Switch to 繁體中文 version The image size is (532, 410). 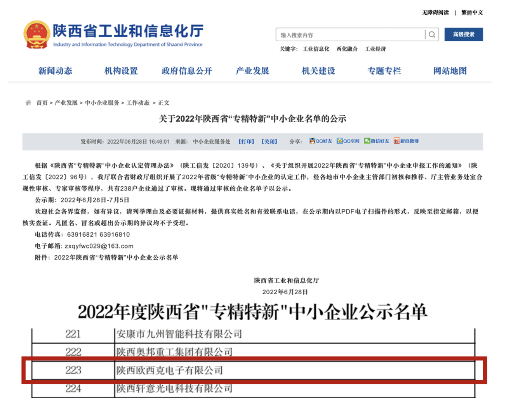tap(472, 12)
